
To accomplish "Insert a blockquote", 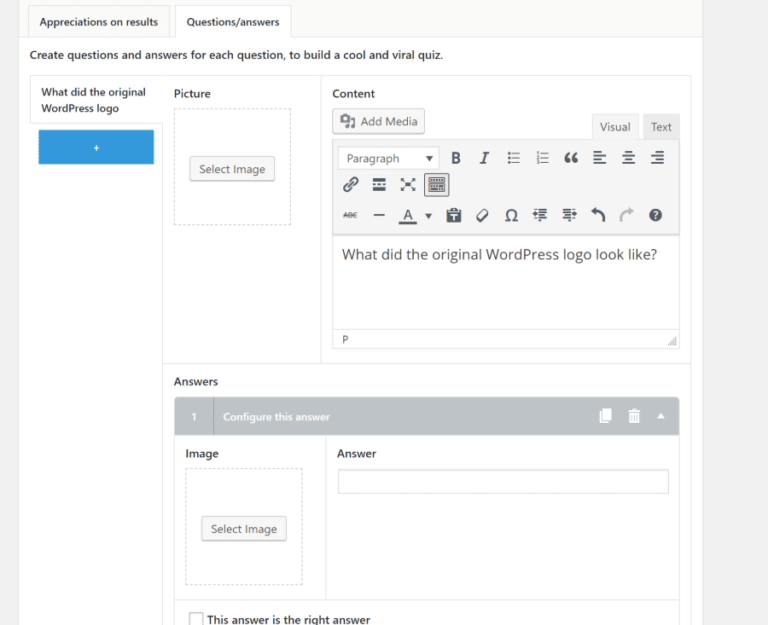I will tap(571, 158).
